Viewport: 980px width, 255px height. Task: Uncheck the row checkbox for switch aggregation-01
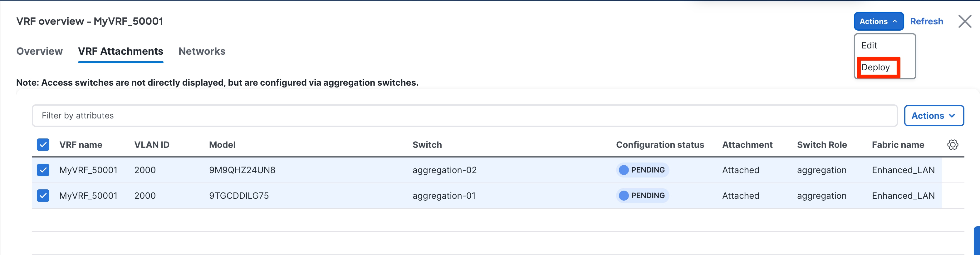[x=43, y=196]
